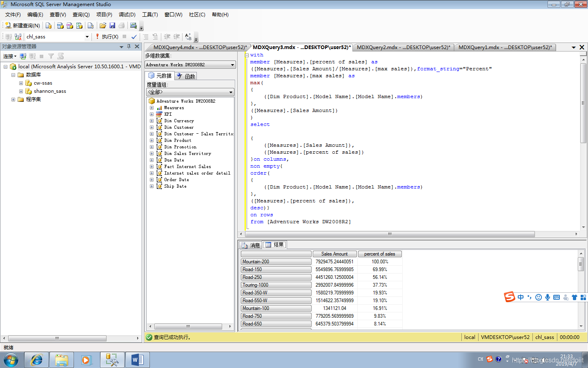Click the Analysis Services DMX Query icon
This screenshot has height=368, width=588.
70,25
